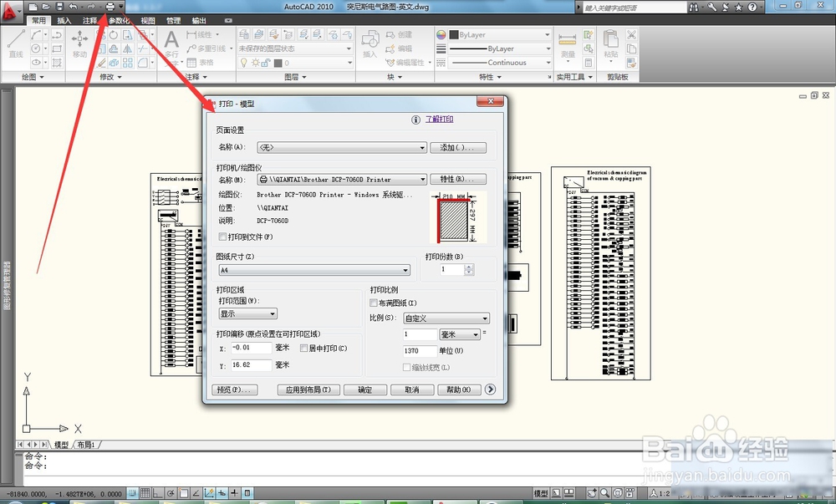Click the binoculars search icon
Viewport: 836px width, 504px height.
(693, 7)
